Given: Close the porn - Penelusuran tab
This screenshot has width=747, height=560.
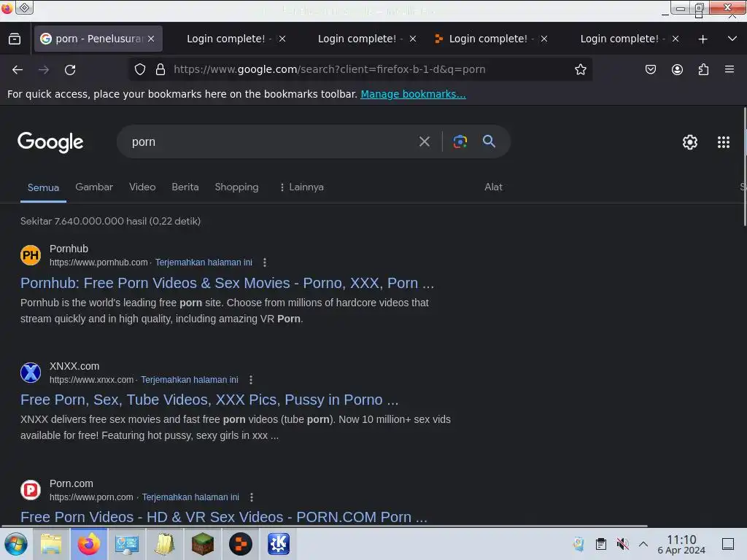Looking at the screenshot, I should (151, 39).
